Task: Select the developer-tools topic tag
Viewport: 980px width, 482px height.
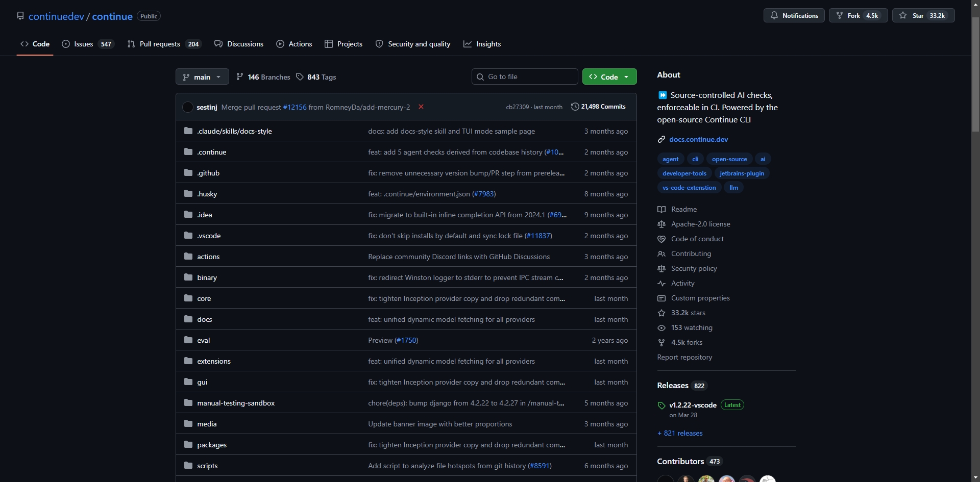Action: click(x=684, y=173)
